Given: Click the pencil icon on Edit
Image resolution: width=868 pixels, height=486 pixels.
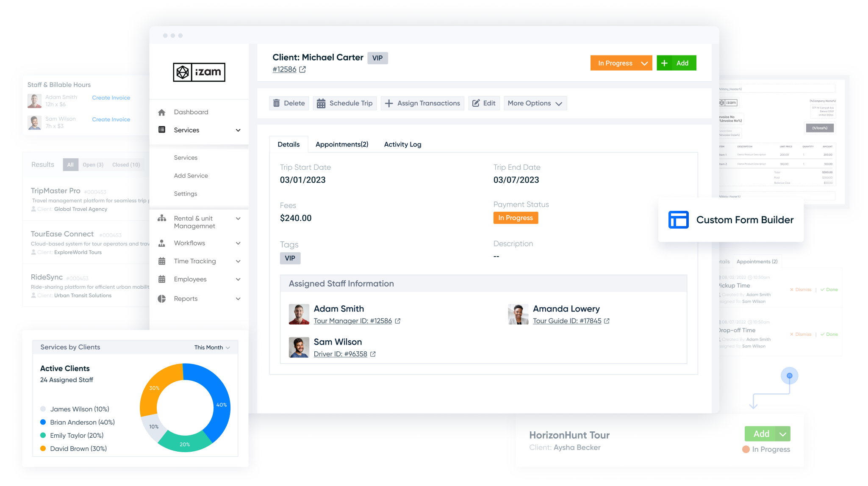Looking at the screenshot, I should coord(476,103).
